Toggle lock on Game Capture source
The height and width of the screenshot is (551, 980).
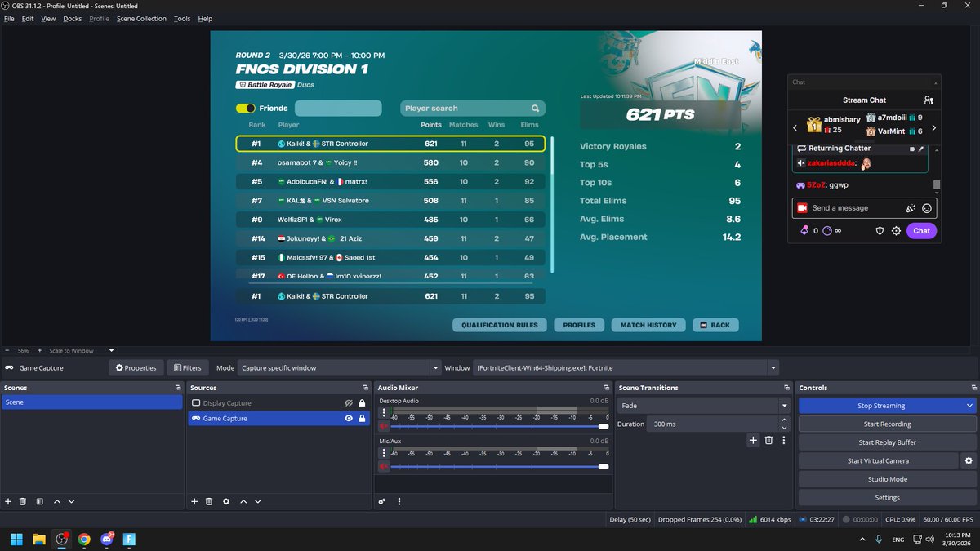click(362, 418)
